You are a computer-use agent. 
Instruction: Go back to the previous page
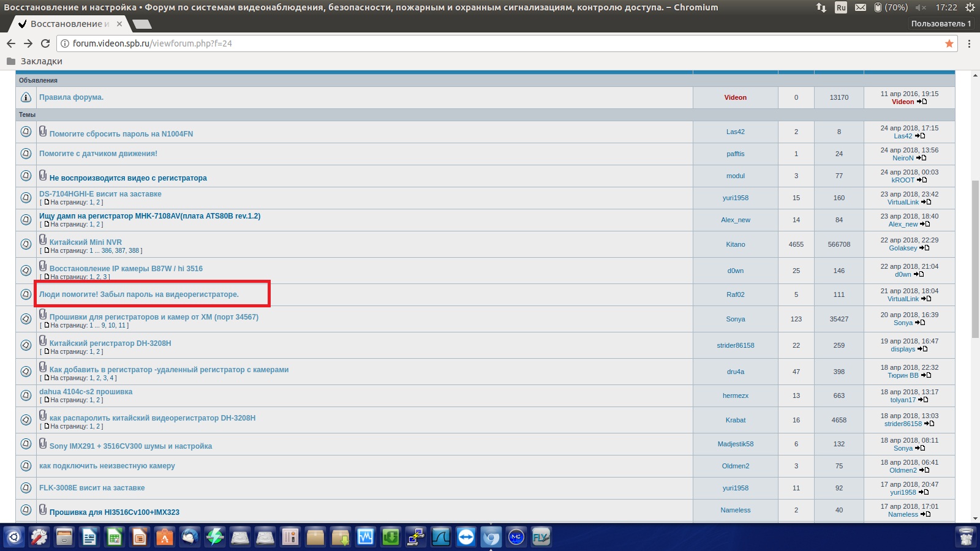[11, 43]
